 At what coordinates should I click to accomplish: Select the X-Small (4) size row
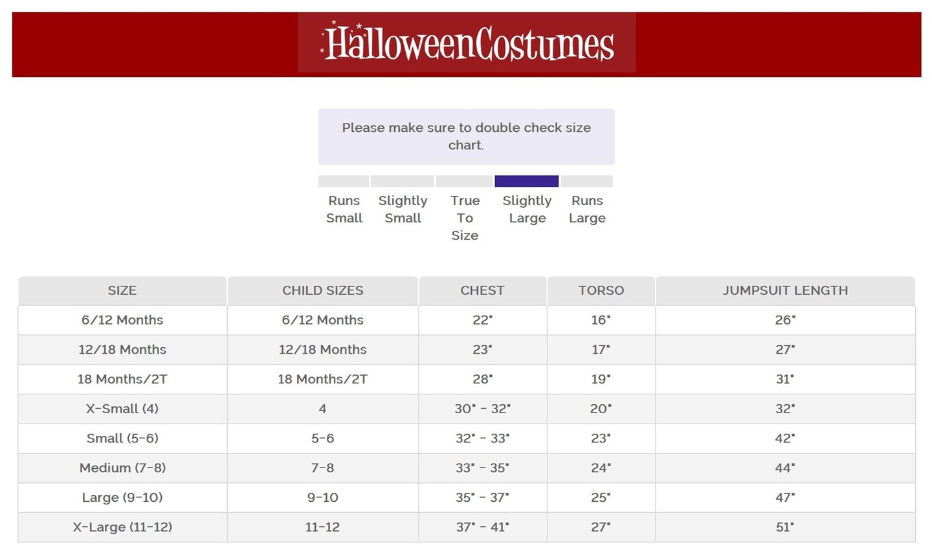click(122, 409)
